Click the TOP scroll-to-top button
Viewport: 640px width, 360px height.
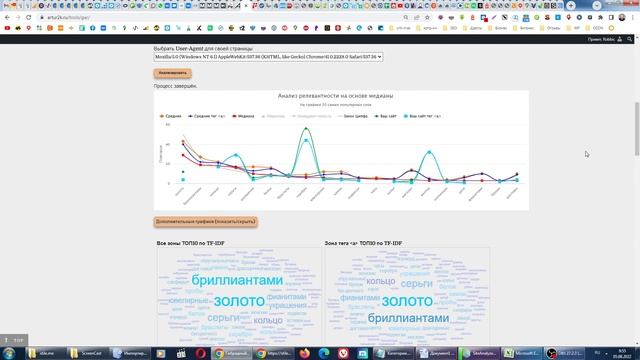[x=14, y=340]
